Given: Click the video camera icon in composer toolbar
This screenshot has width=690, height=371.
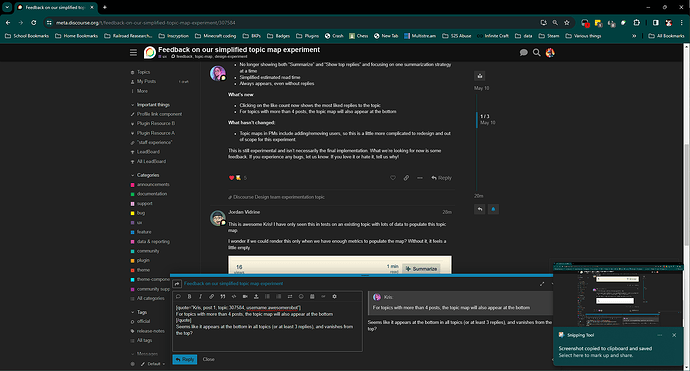Looking at the screenshot, I should tap(245, 297).
